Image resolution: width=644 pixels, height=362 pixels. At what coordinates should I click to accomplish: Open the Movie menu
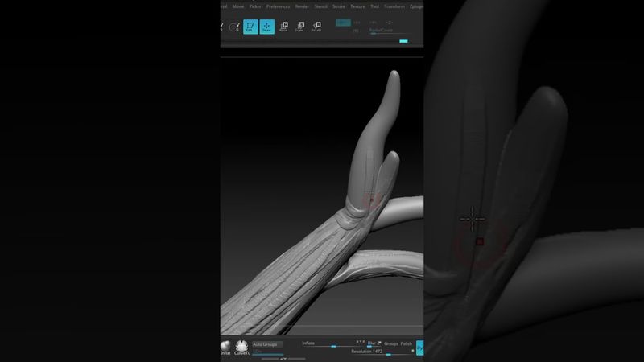tap(238, 6)
